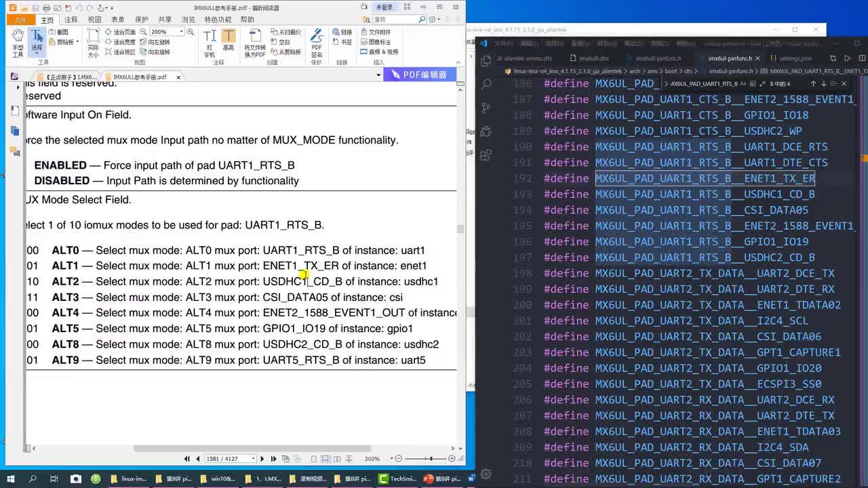The height and width of the screenshot is (488, 868).
Task: Click the zoom in magnifier in ribbon
Action: coord(190,32)
